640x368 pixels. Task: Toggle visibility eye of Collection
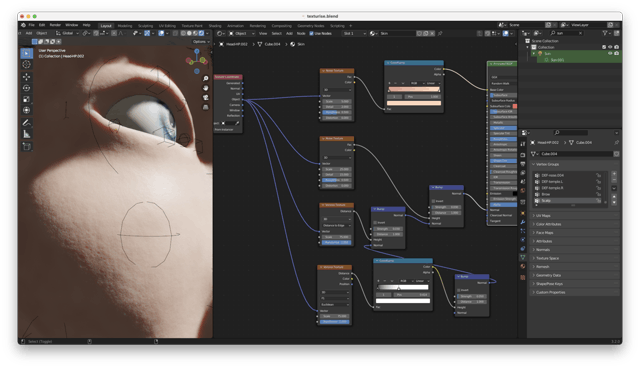point(610,47)
